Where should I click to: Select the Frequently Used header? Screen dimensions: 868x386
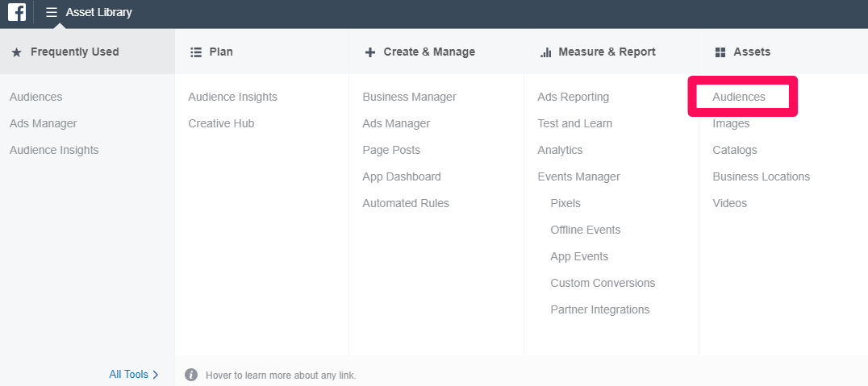(x=75, y=52)
